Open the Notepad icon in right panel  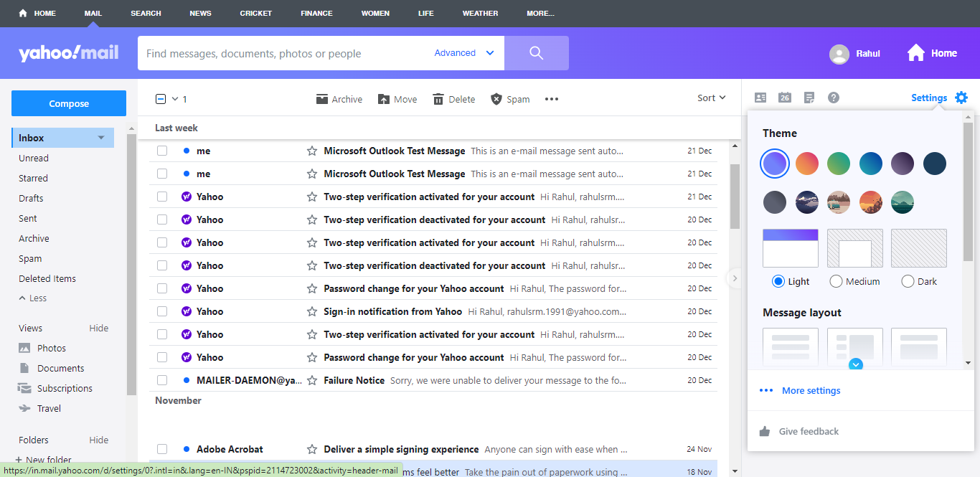pos(809,98)
